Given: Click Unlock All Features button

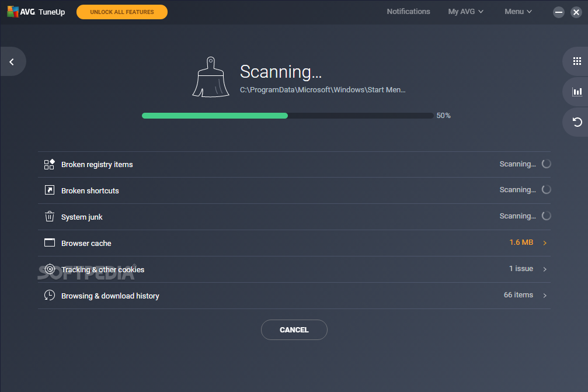Looking at the screenshot, I should [122, 12].
